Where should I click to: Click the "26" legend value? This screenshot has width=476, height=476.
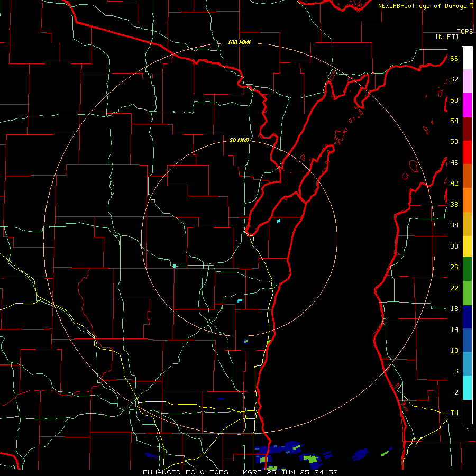coord(454,267)
